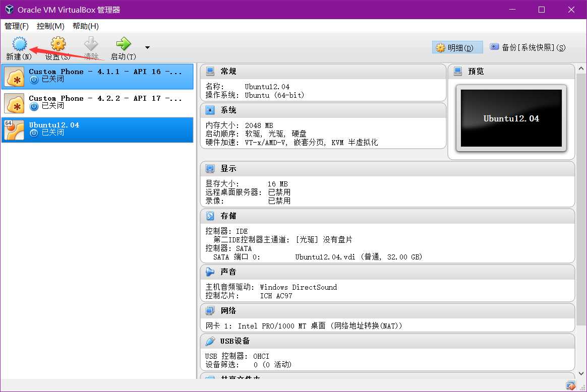
Task: Open the 帮助(H) menu
Action: pos(86,26)
